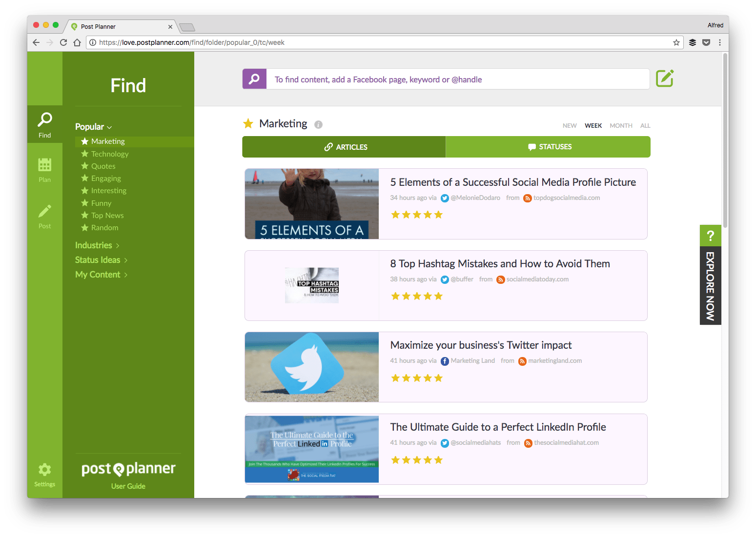Select the Interesting folder
Image resolution: width=756 pixels, height=537 pixels.
click(x=103, y=191)
